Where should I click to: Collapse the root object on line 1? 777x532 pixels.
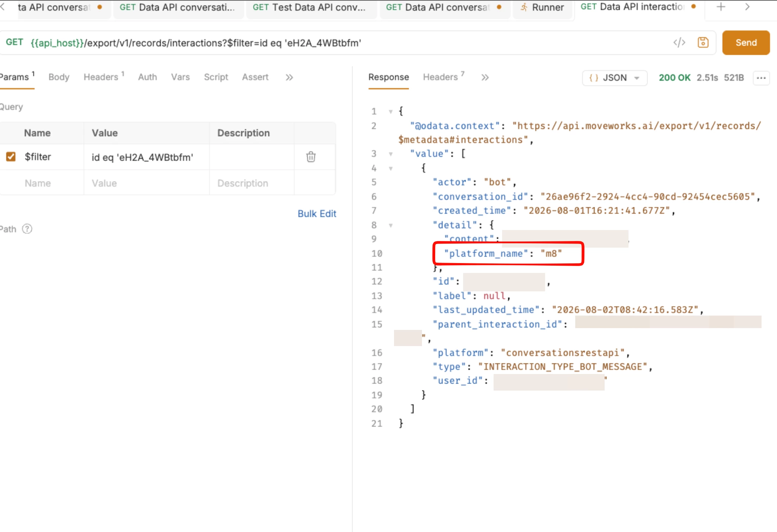tap(391, 111)
